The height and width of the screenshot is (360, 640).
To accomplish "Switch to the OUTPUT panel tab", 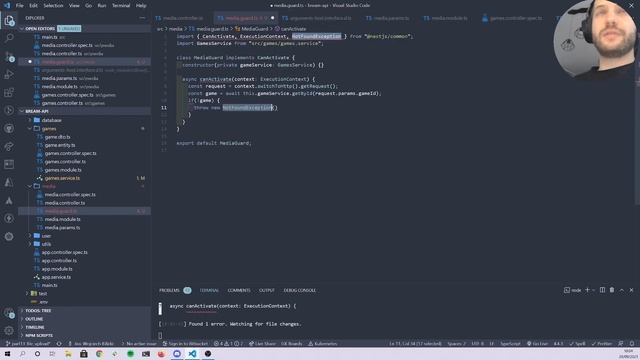I will pyautogui.click(x=267, y=290).
